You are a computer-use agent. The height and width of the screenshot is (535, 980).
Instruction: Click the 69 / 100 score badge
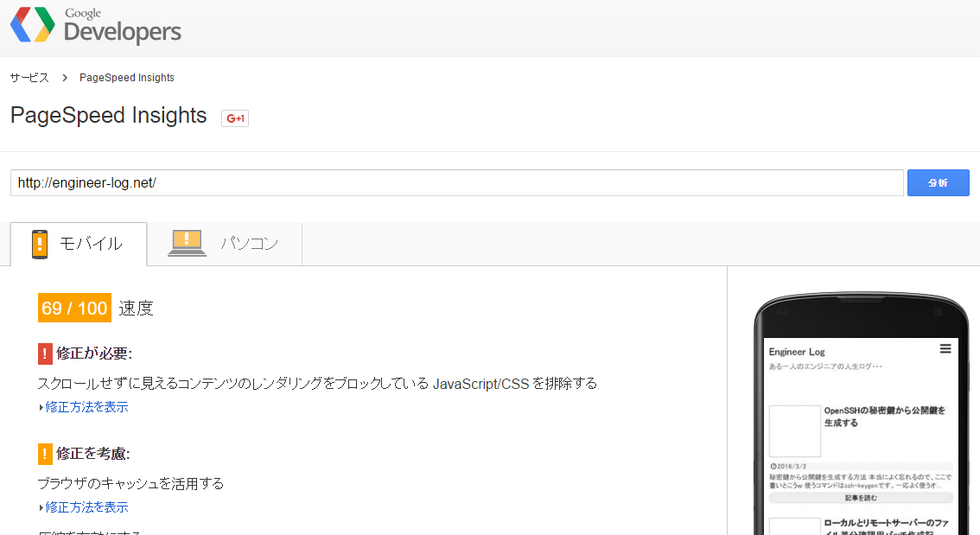click(74, 308)
